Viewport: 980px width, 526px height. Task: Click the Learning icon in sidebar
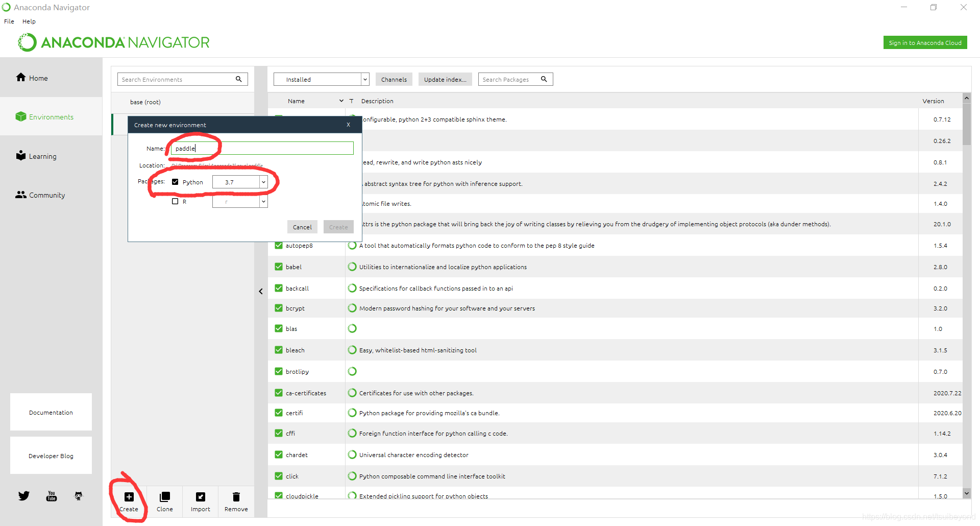pyautogui.click(x=21, y=155)
